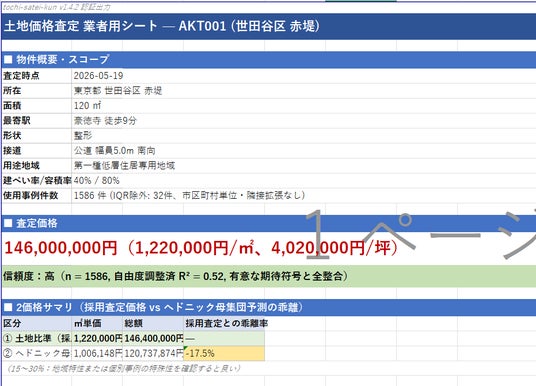Click the green 信頼度：高 confidence cell
Image resolution: width=536 pixels, height=386 pixels.
pyautogui.click(x=269, y=276)
